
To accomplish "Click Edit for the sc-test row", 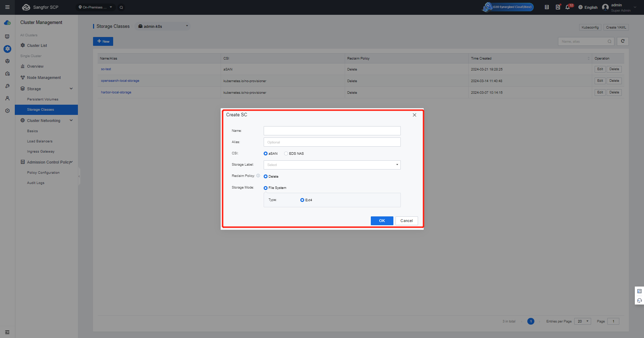I will [x=600, y=69].
